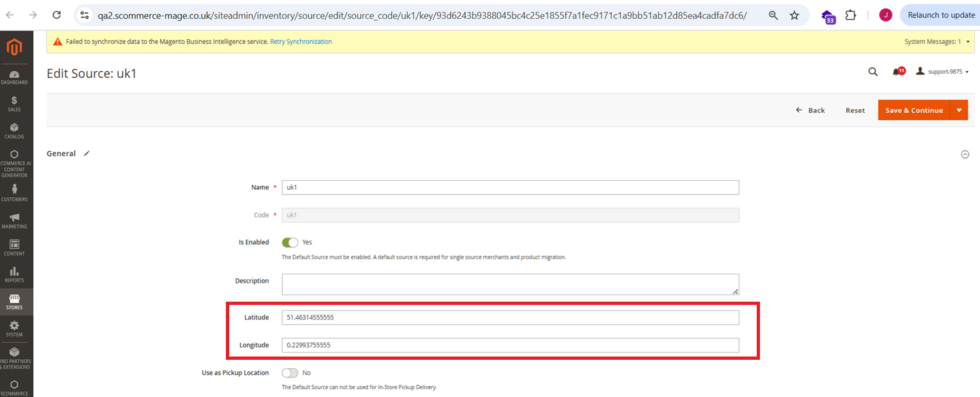Click the Retry Synchronization link
Viewport: 980px width, 397px height.
coord(301,42)
